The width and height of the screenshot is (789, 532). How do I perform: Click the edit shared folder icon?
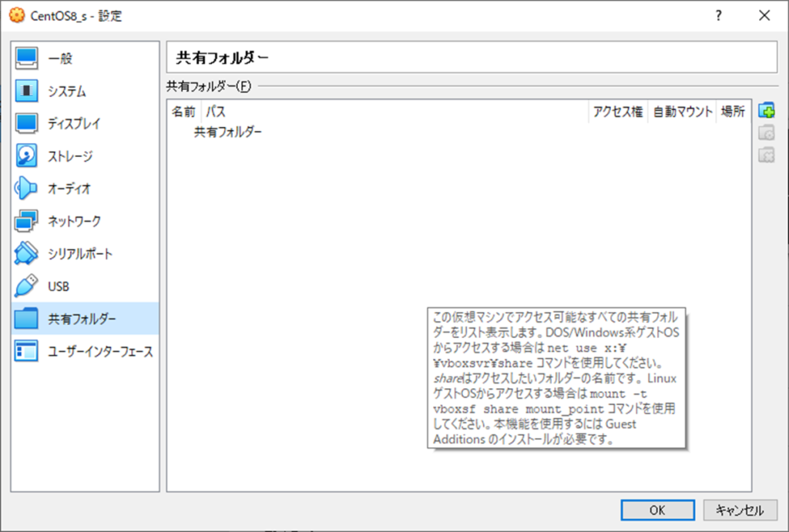tap(767, 132)
